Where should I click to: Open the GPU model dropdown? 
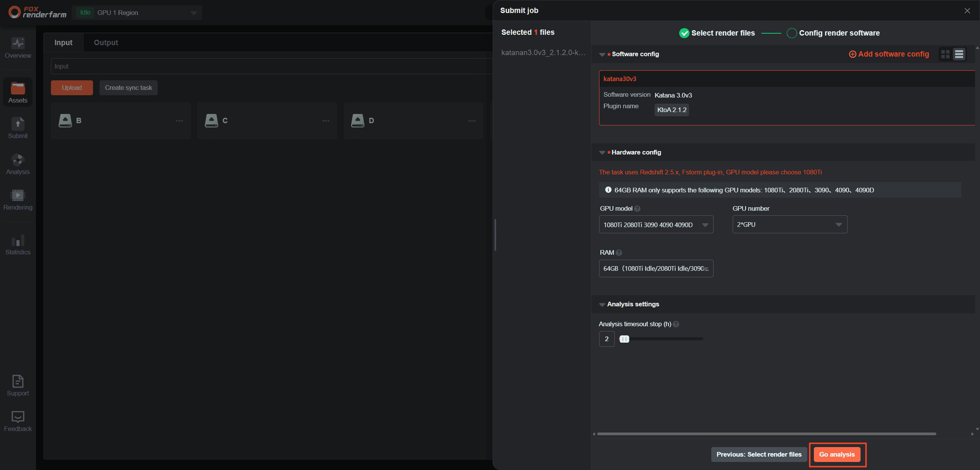pyautogui.click(x=656, y=224)
